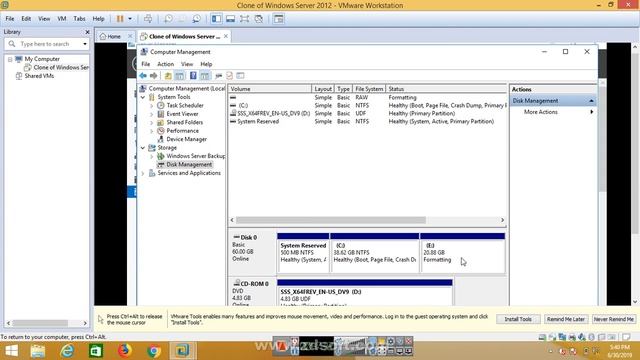Close the Clone of Windows Server tab
640x360 pixels.
pos(226,36)
